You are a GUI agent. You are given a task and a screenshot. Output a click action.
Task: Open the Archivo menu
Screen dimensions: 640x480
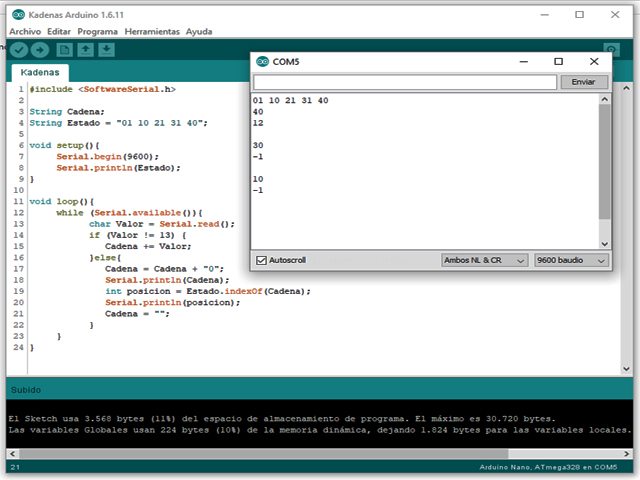coord(25,32)
